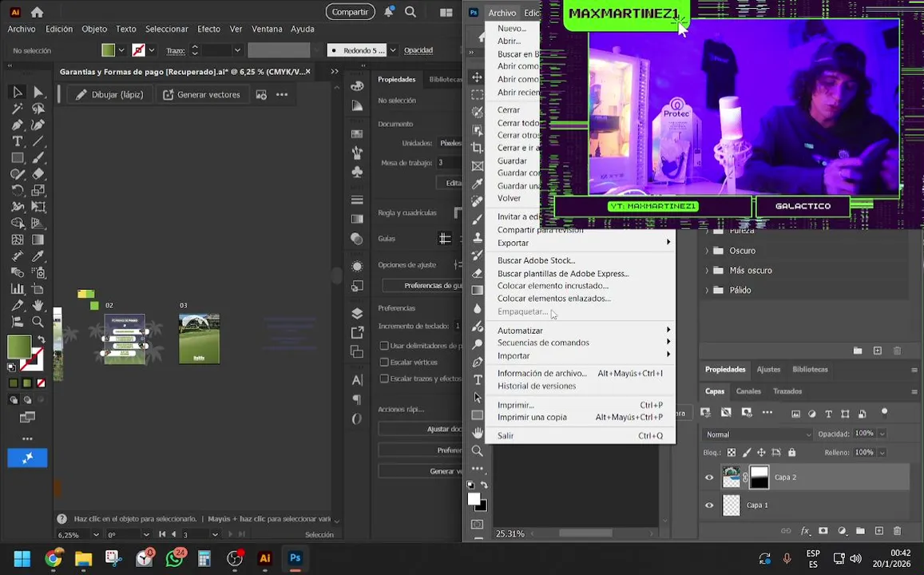924x575 pixels.
Task: Select Photoshop Brush tool
Action: click(x=478, y=219)
